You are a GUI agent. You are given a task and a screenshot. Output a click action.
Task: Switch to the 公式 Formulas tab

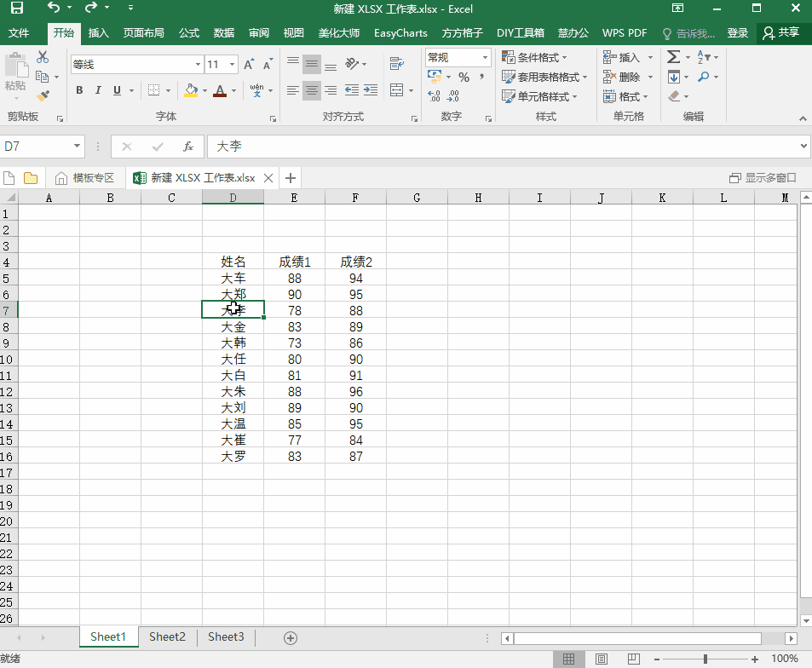(x=189, y=32)
